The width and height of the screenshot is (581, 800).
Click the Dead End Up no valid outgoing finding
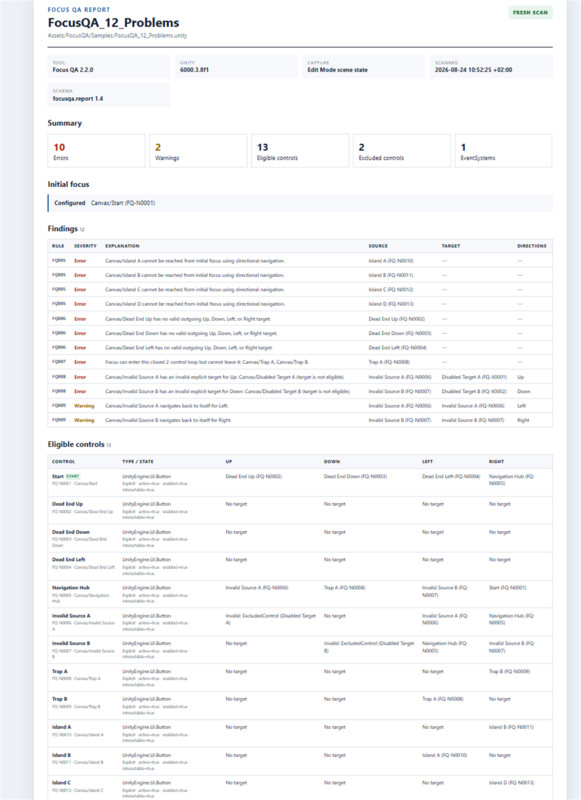tap(300, 319)
